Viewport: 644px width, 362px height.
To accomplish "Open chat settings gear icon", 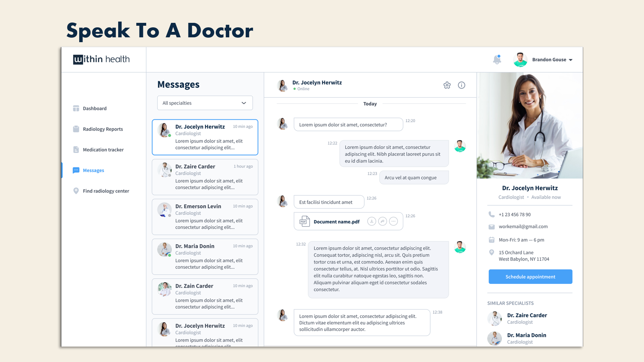I will (447, 85).
